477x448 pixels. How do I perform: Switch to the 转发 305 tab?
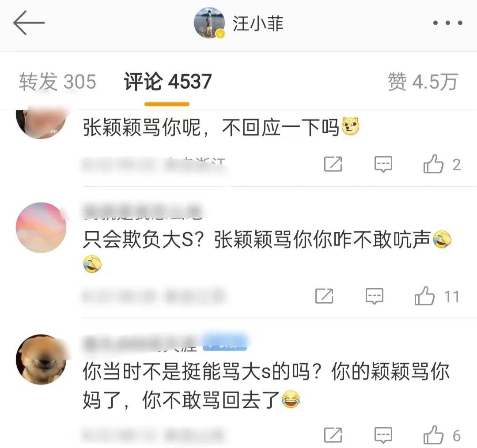pyautogui.click(x=57, y=82)
